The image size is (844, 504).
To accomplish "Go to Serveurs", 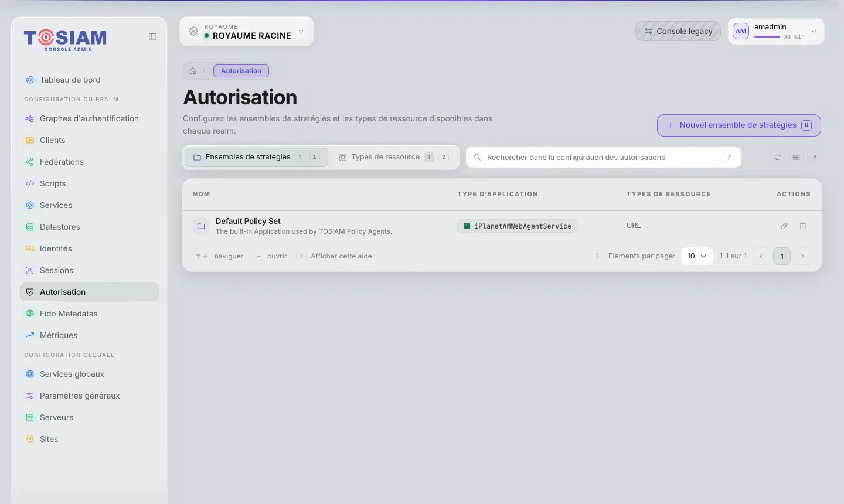I will tap(89, 417).
